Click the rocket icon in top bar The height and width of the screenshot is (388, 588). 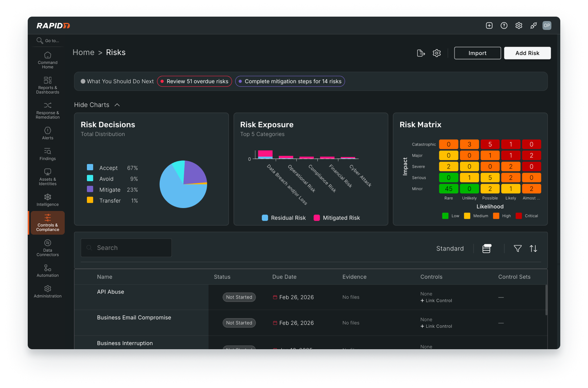[534, 25]
